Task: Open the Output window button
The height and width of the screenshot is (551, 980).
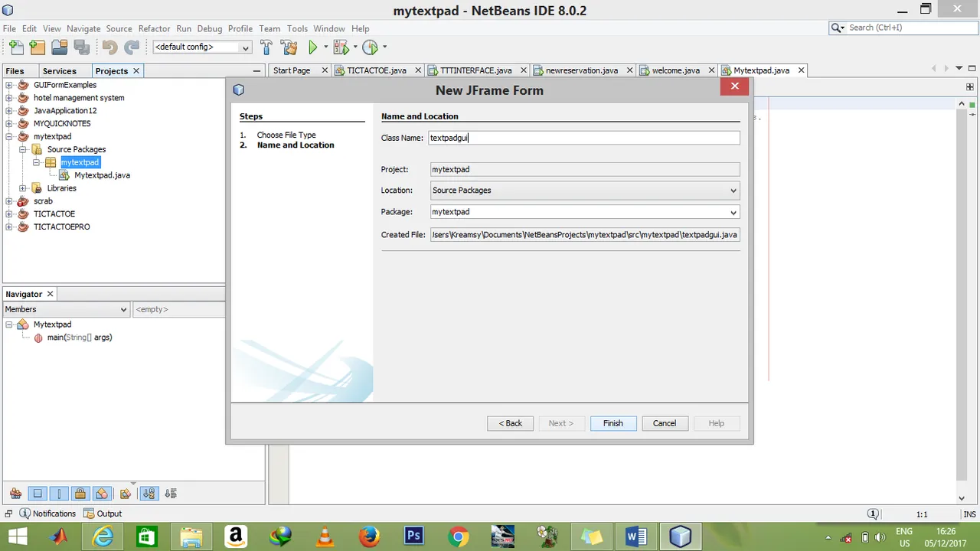Action: pos(103,514)
